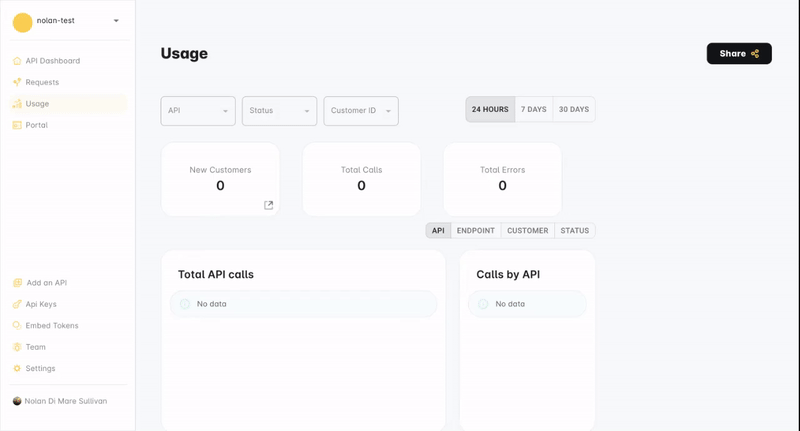Select the 7 DAYS time range

[534, 109]
